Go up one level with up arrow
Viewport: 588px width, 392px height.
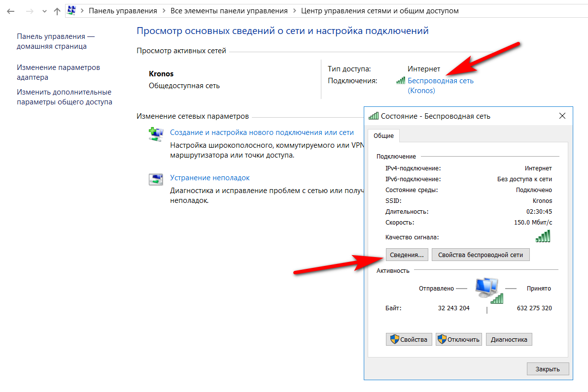coord(57,11)
